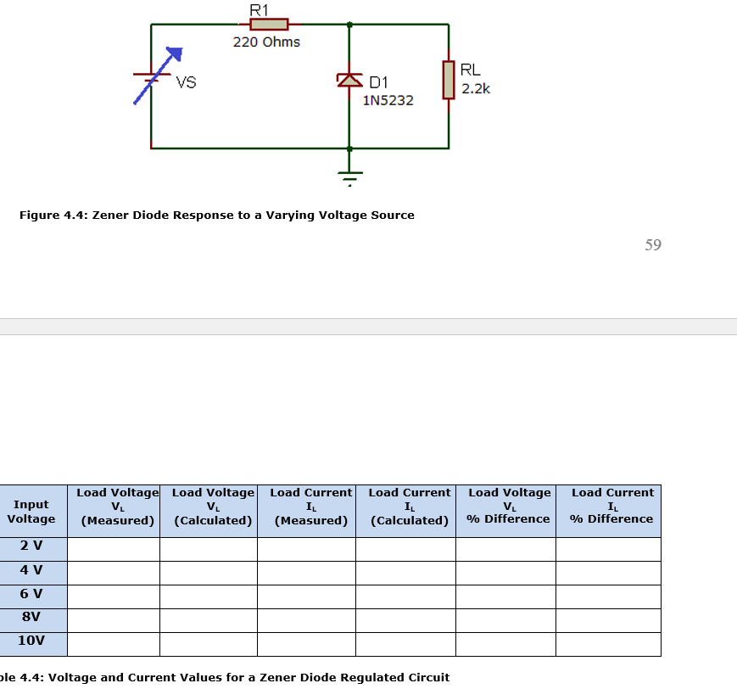Click the IL Measured cell in the 6 V row

[x=306, y=597]
